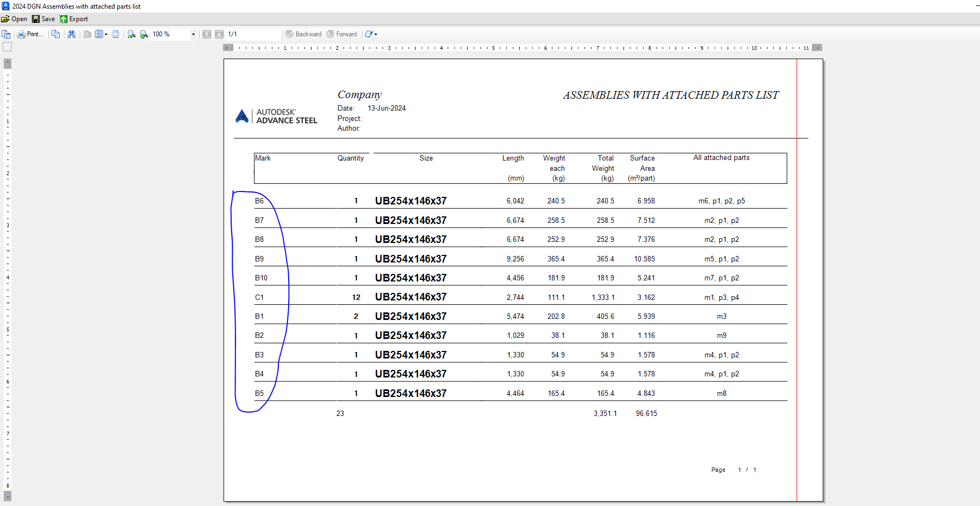Viewport: 980px width, 506px height.
Task: Navigate Forward in view history
Action: (x=342, y=34)
